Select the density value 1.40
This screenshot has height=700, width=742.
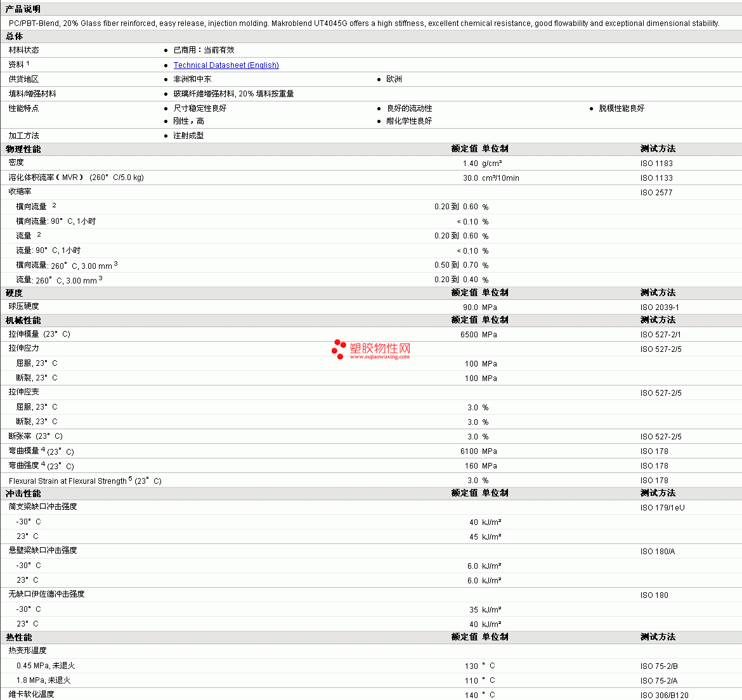coord(471,164)
